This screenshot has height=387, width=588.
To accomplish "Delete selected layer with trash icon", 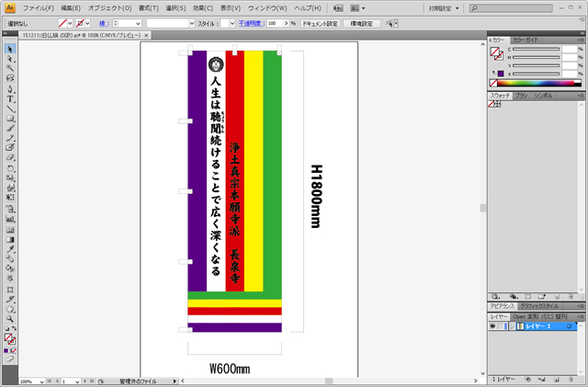I will point(571,380).
